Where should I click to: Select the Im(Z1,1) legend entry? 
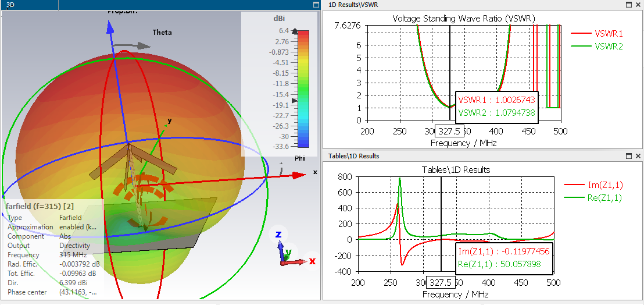593,185
